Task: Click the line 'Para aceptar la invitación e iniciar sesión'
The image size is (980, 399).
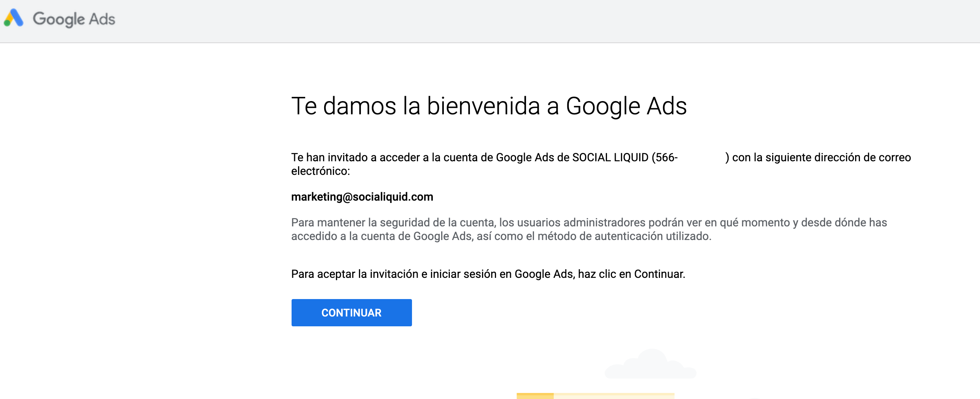Action: click(488, 274)
